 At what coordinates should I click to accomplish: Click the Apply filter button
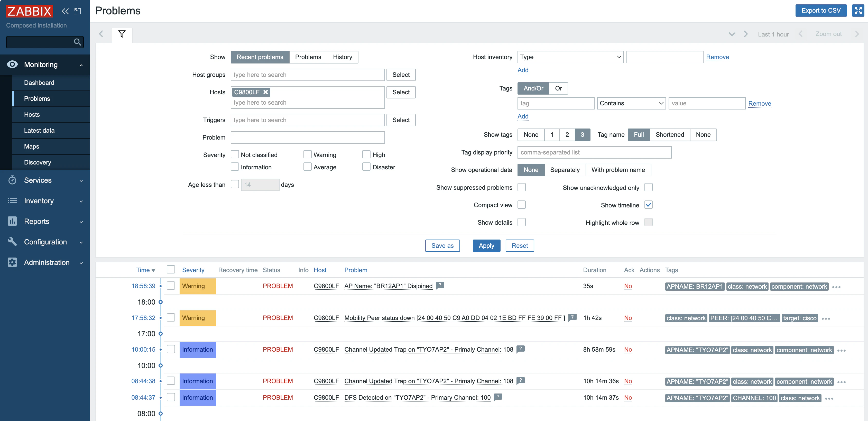click(486, 246)
